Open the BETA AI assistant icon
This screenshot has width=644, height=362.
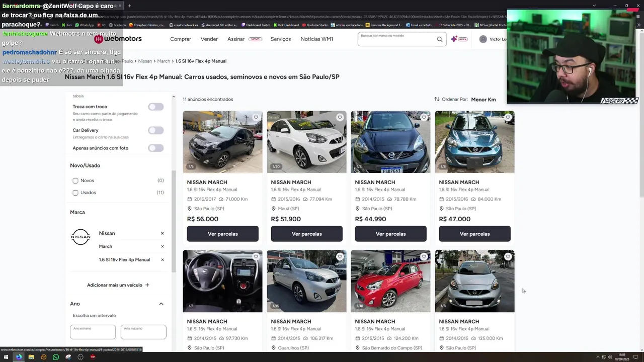pos(459,39)
